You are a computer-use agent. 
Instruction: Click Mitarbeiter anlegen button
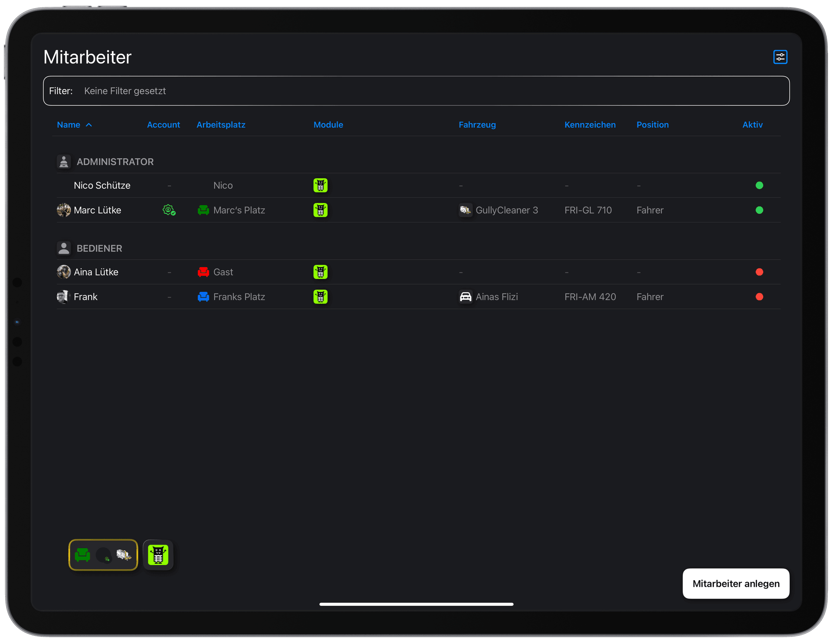coord(736,583)
